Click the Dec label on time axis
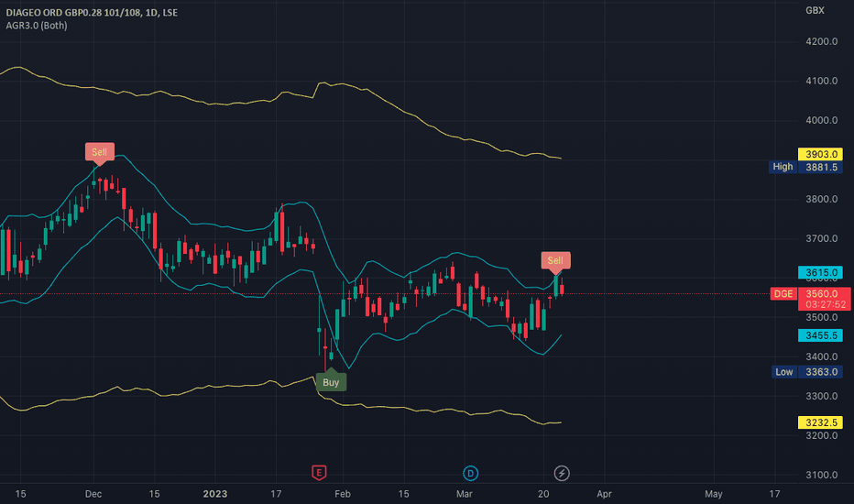The height and width of the screenshot is (504, 854). (x=93, y=494)
